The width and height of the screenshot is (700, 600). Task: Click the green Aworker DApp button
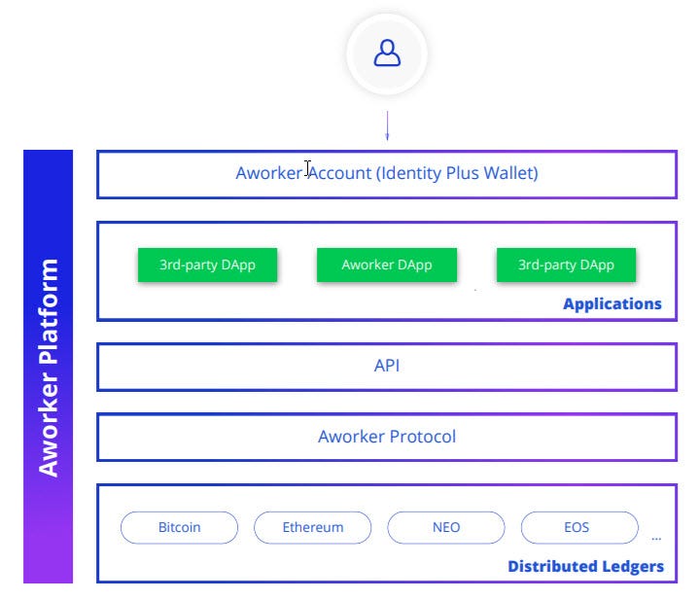point(387,265)
